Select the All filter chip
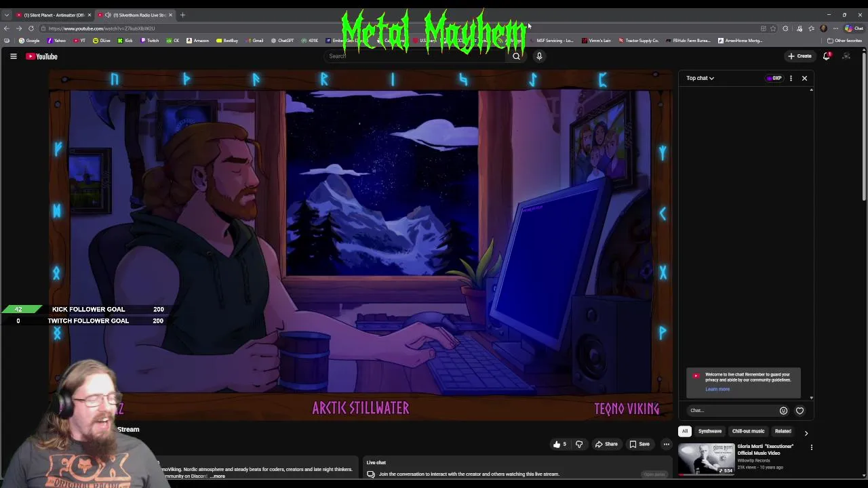868x488 pixels. pyautogui.click(x=685, y=431)
